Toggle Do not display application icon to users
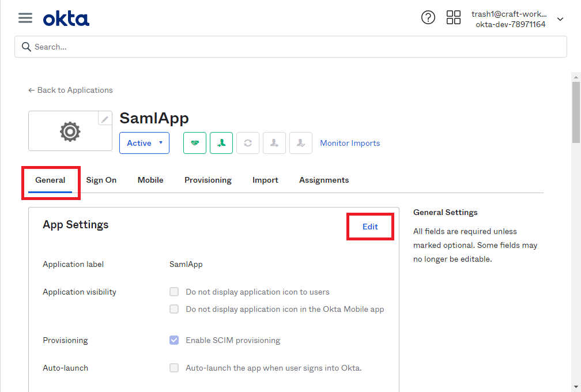Screen dimensions: 581x392 click(174, 292)
